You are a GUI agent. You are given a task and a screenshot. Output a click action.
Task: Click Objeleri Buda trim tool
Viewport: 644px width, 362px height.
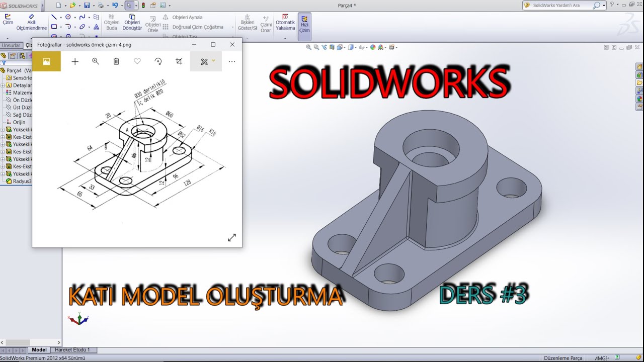pos(112,22)
